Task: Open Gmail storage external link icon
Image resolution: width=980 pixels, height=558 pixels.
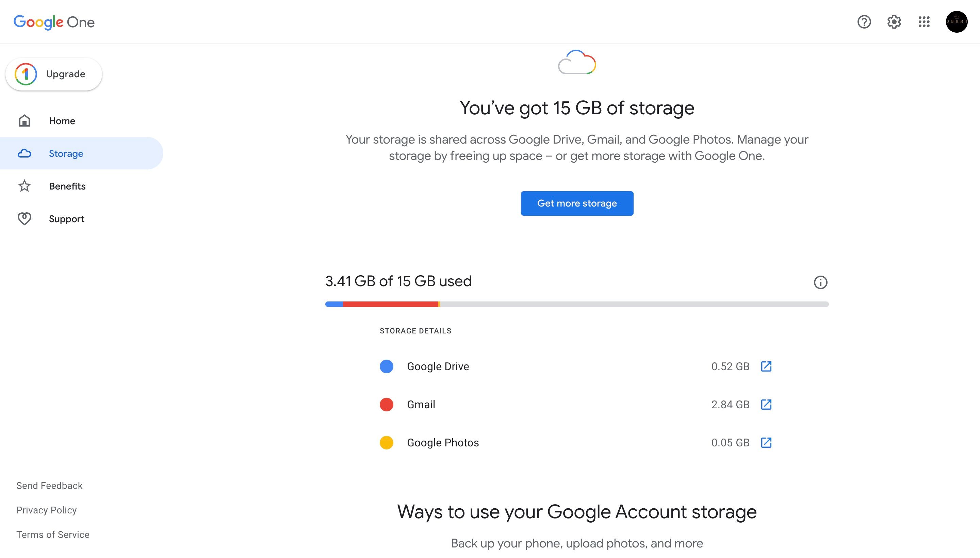Action: (766, 404)
